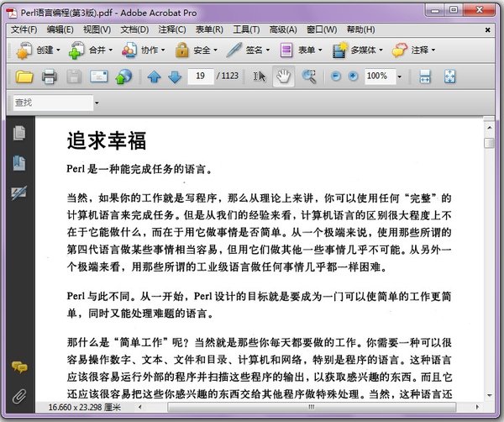The width and height of the screenshot is (504, 422).
Task: Click the page number field showing 19
Action: pyautogui.click(x=201, y=76)
